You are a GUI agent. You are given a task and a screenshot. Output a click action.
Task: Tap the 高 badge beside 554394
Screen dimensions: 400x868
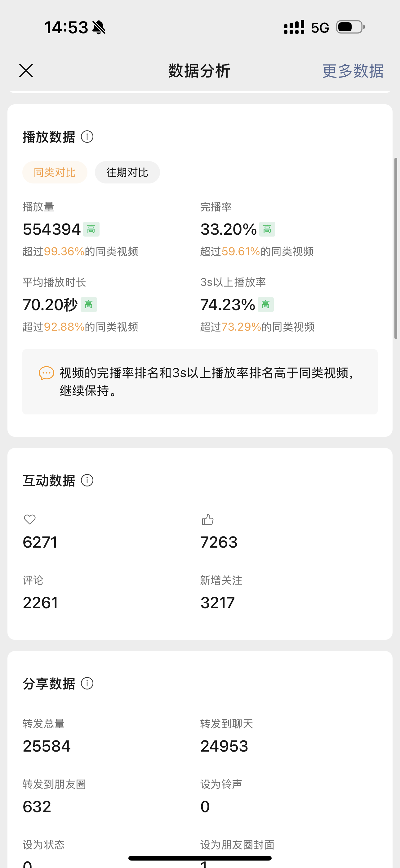pyautogui.click(x=91, y=229)
